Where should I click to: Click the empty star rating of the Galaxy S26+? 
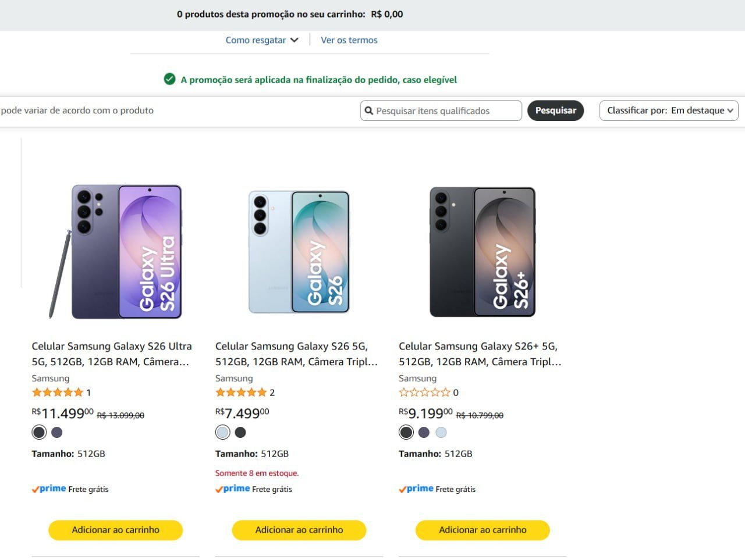(x=424, y=392)
